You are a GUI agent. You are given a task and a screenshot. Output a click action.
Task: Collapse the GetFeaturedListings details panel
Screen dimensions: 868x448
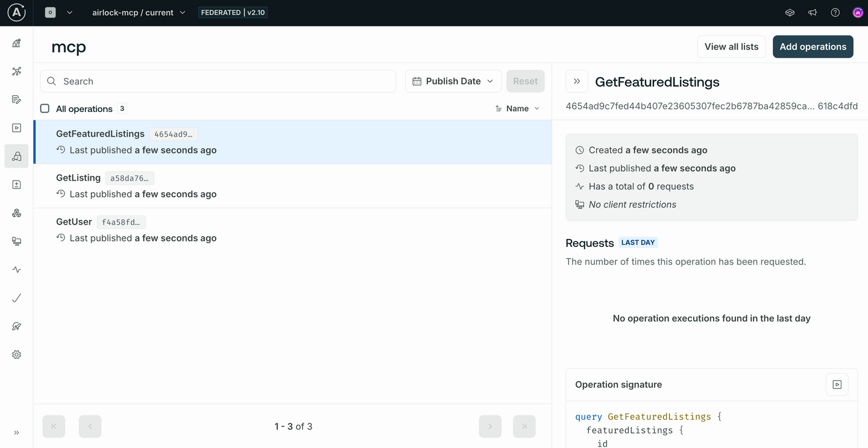click(x=577, y=81)
